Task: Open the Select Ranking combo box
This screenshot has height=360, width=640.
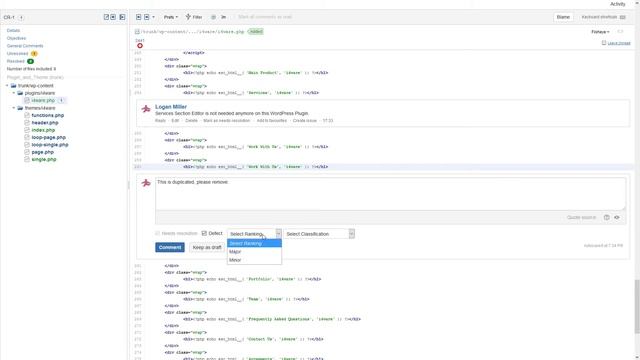Action: (254, 234)
